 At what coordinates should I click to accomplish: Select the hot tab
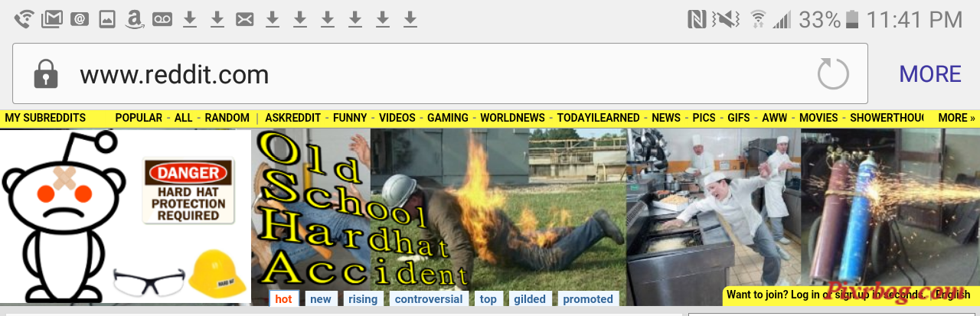point(283,299)
